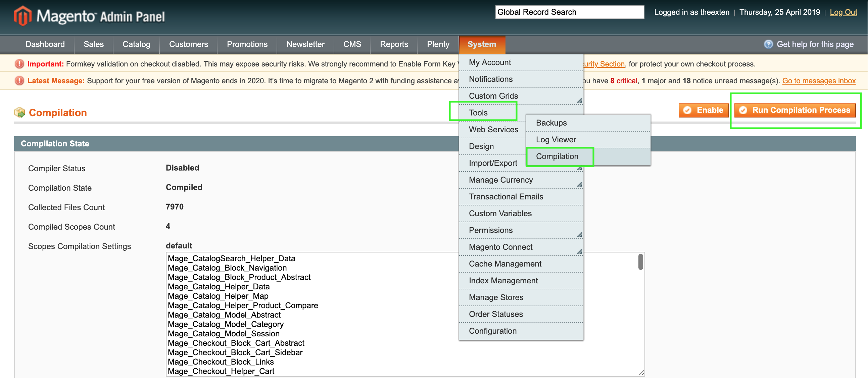Open the Security Section link
The height and width of the screenshot is (378, 868).
[604, 64]
